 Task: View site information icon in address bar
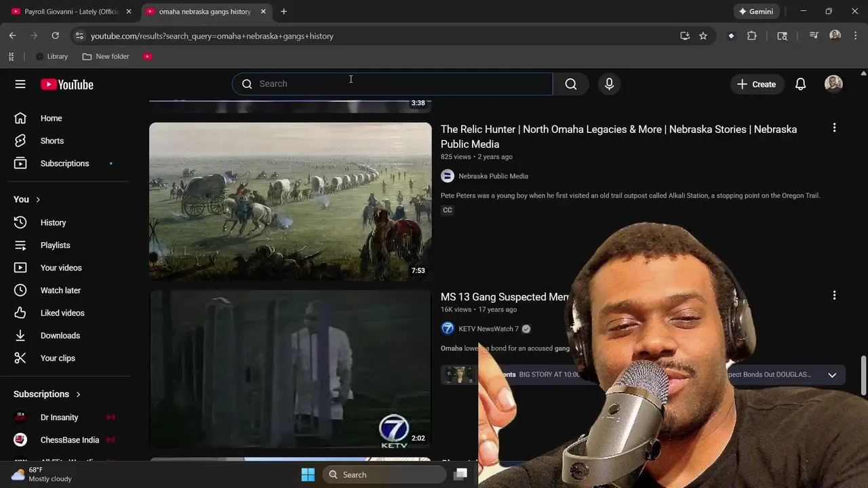coord(79,36)
